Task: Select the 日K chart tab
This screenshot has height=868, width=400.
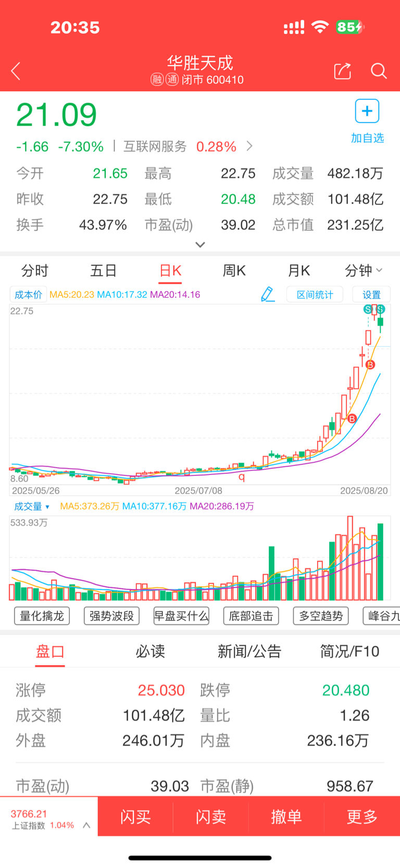Action: [170, 271]
